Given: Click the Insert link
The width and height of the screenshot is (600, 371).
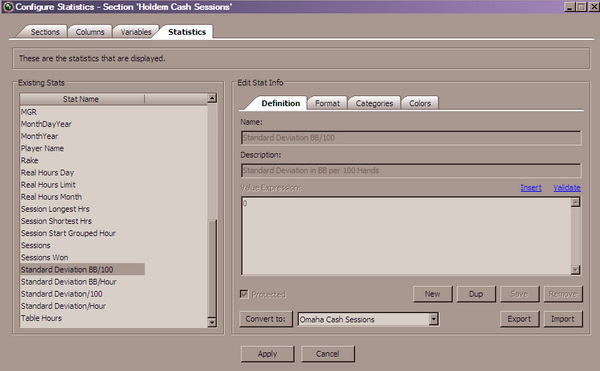Looking at the screenshot, I should pyautogui.click(x=531, y=188).
